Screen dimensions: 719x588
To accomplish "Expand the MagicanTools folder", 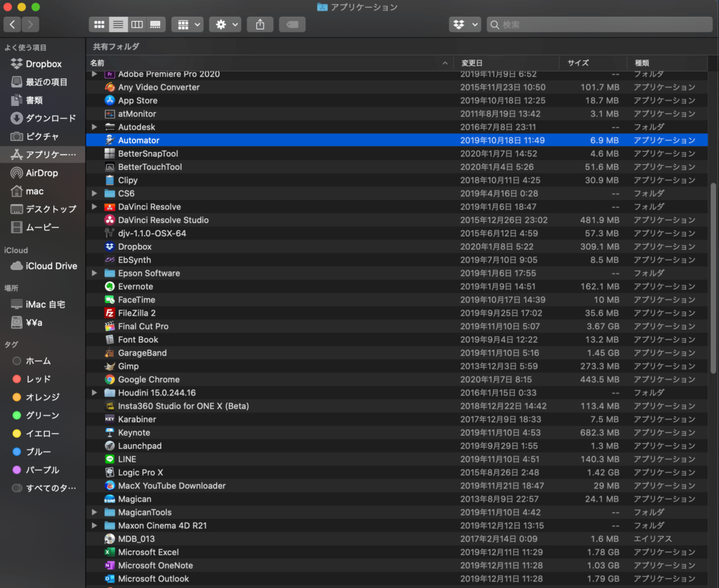I will pyautogui.click(x=95, y=512).
